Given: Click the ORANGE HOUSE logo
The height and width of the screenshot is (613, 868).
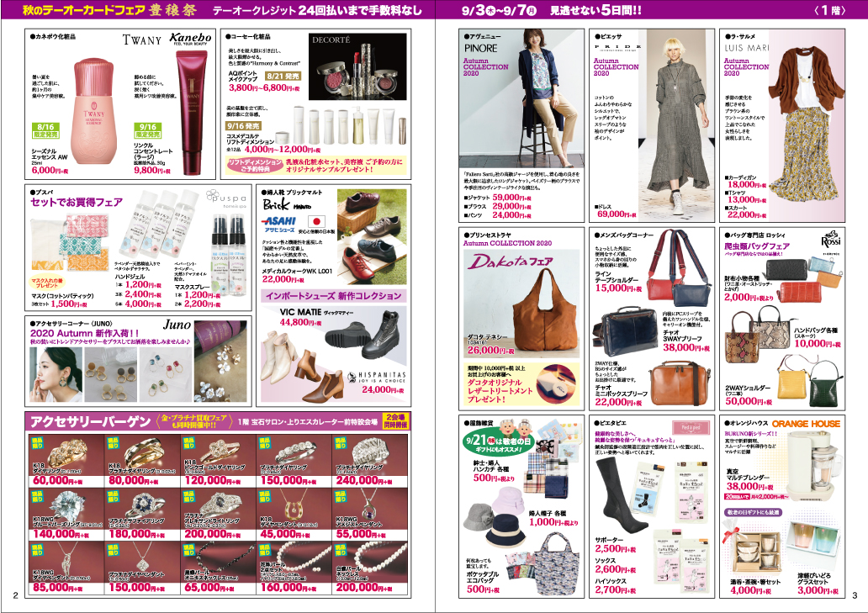Looking at the screenshot, I should [x=806, y=425].
